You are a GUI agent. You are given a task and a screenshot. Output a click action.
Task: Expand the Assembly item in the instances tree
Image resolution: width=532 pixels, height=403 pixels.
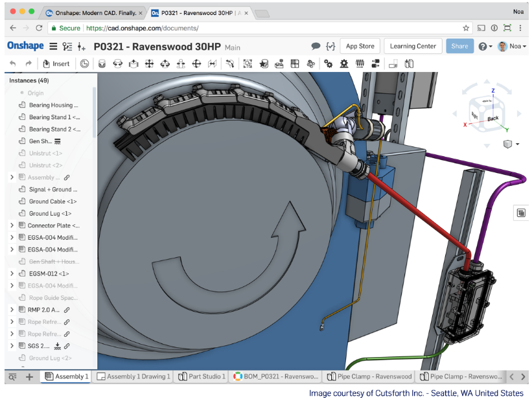[10, 177]
